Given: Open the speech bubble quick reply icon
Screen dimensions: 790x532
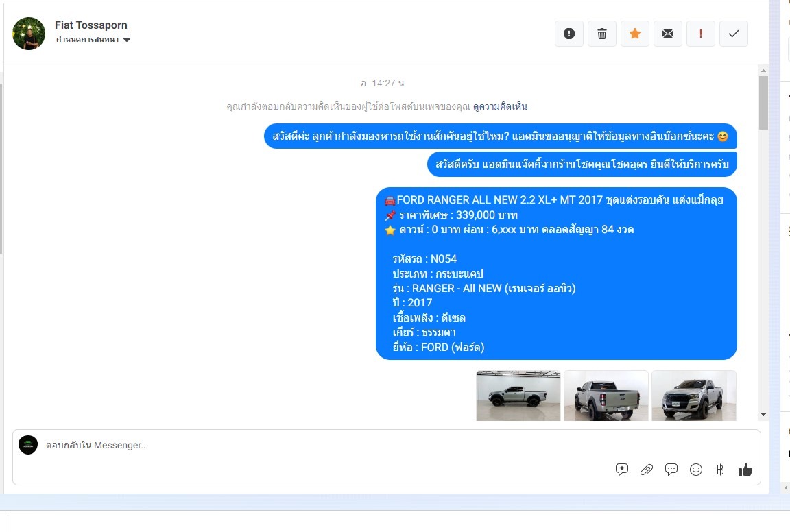Looking at the screenshot, I should pyautogui.click(x=671, y=470).
